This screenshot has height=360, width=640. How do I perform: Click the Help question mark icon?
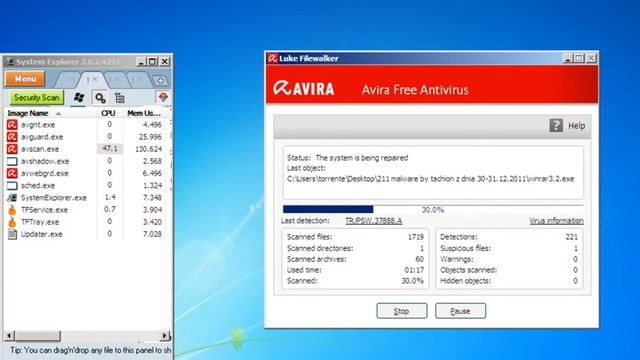coord(556,125)
